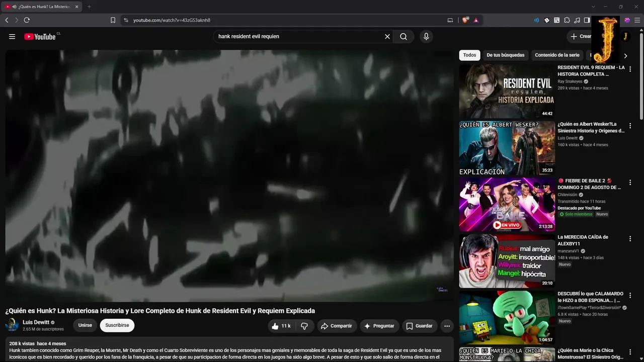Screen dimensions: 644x362
Task: Open options for ¿Quién es Marie video
Action: pos(630,352)
